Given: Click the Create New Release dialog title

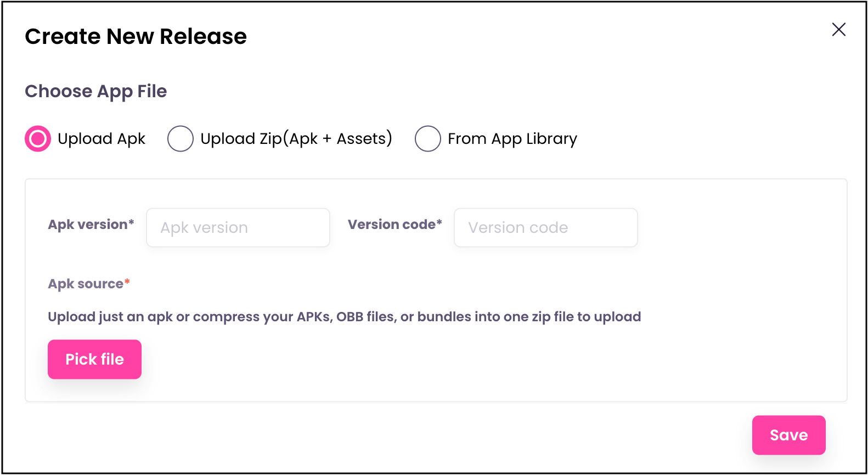Looking at the screenshot, I should (136, 36).
